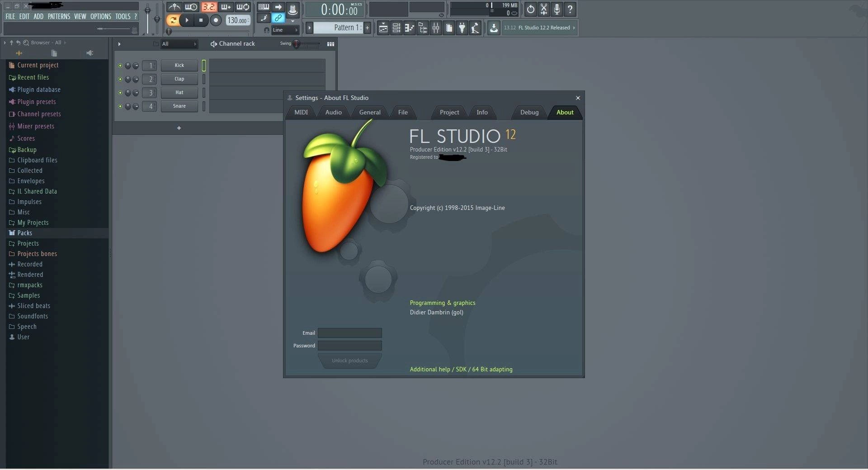Open Channel rack options menu arrow
The height and width of the screenshot is (470, 868).
(x=119, y=44)
